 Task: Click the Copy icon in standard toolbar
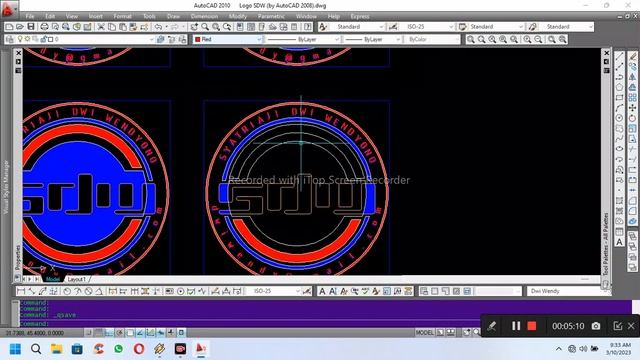point(112,27)
